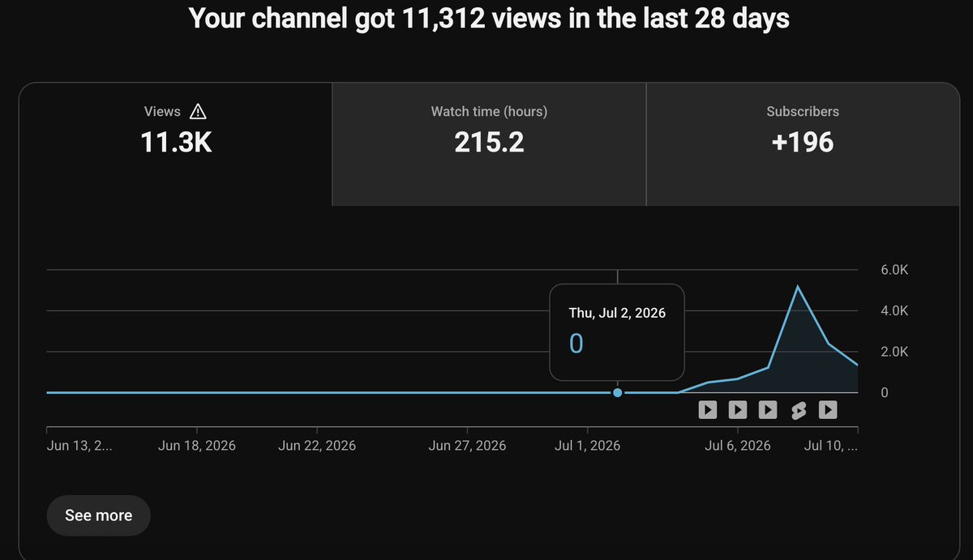
Task: Click the peak of the views chart line
Action: tap(798, 286)
